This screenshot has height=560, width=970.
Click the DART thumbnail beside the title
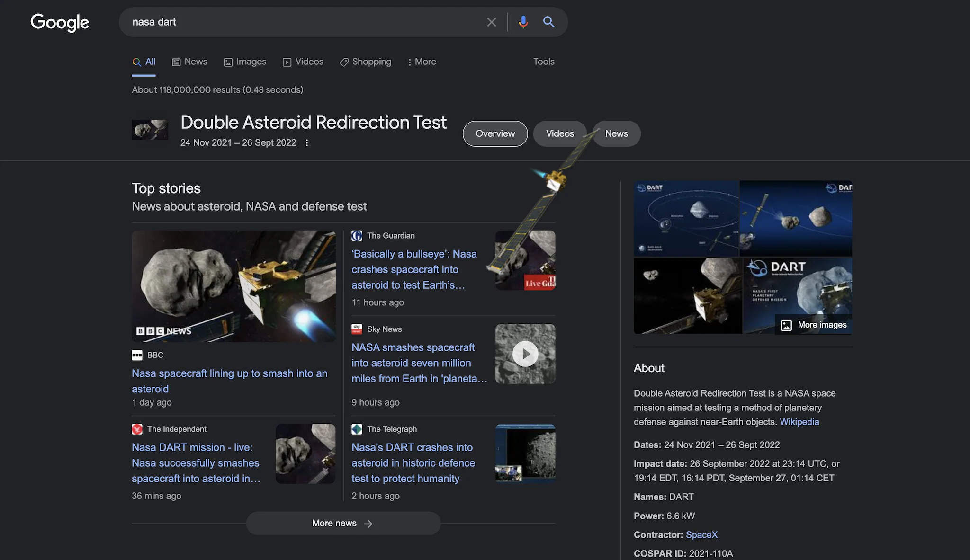[150, 130]
